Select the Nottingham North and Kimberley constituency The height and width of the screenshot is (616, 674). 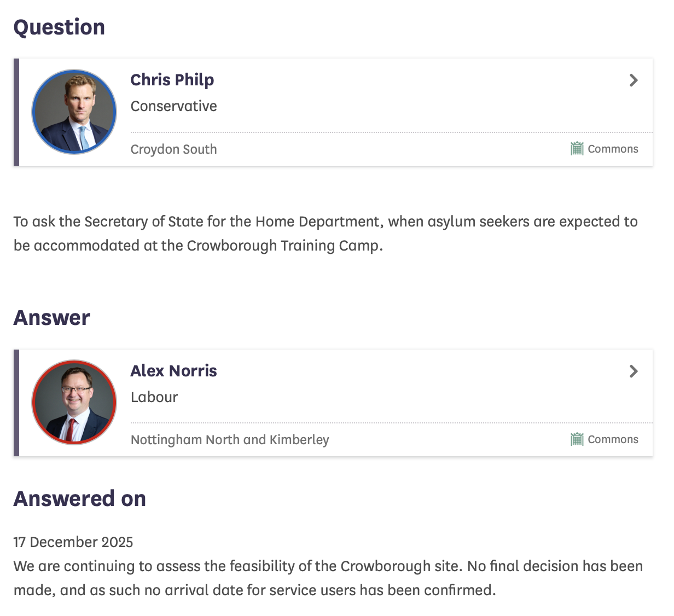tap(230, 440)
